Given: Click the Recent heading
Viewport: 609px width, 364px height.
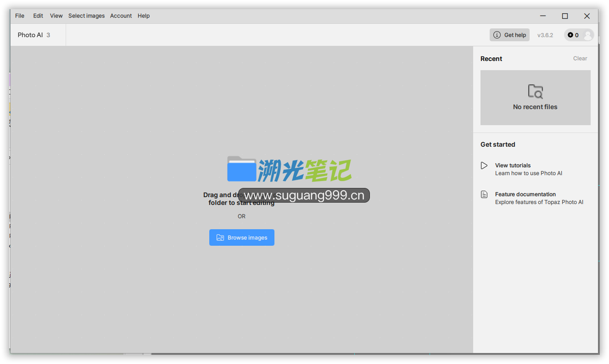Looking at the screenshot, I should (x=491, y=59).
